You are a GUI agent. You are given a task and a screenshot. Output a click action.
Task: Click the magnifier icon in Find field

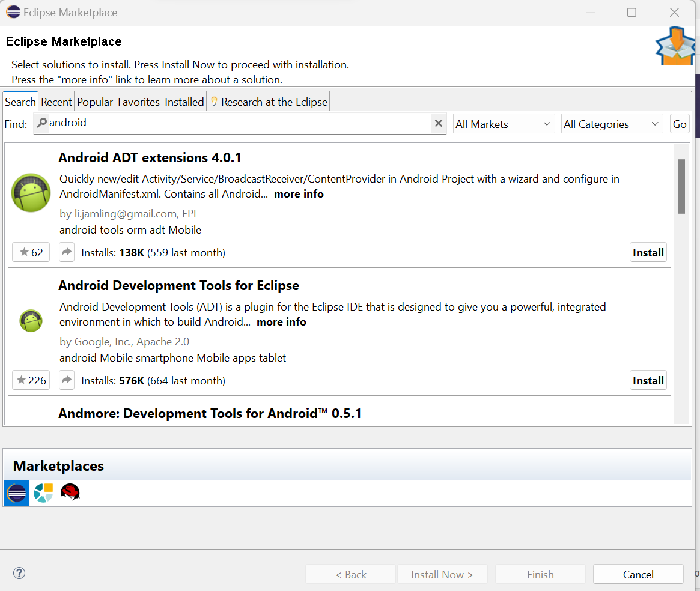pos(41,123)
